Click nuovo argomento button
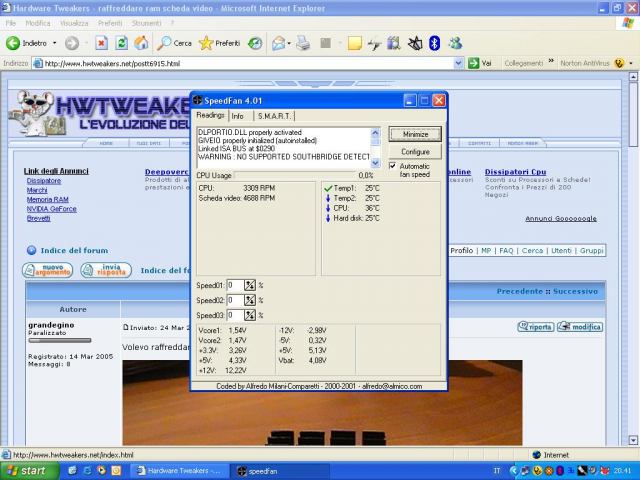This screenshot has height=480, width=640. [47, 270]
